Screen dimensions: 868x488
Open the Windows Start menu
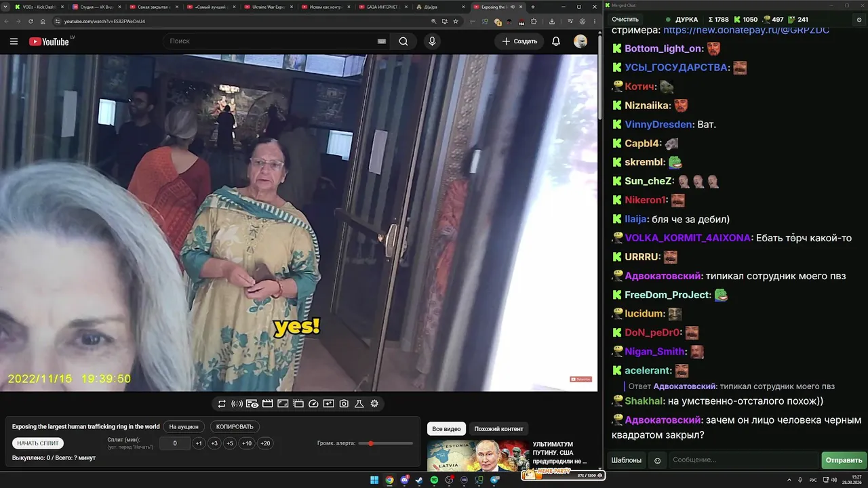pyautogui.click(x=374, y=480)
